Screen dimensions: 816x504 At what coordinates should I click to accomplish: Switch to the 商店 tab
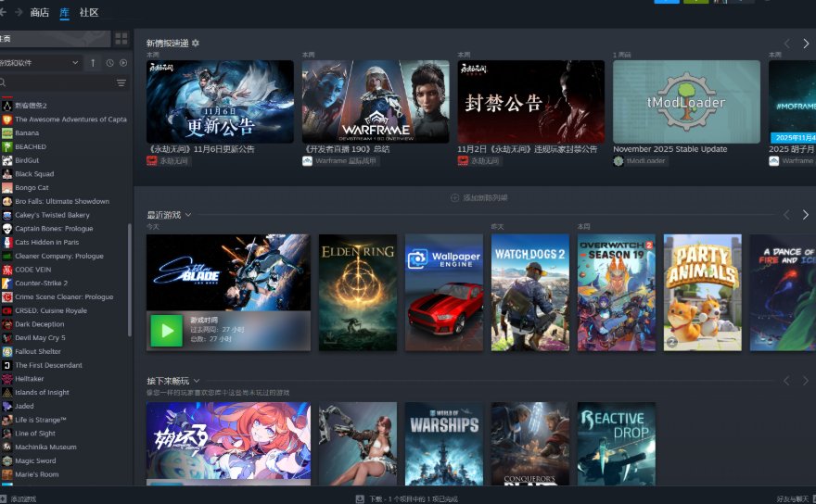coord(40,12)
